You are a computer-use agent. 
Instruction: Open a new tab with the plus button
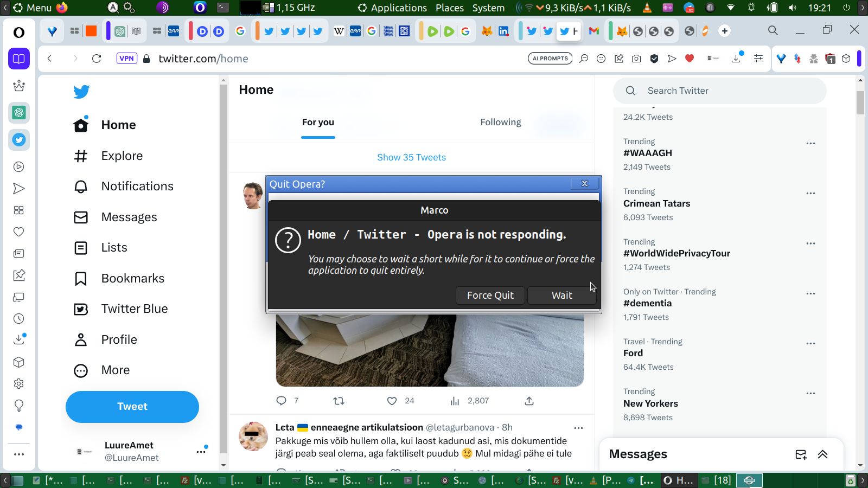pos(725,31)
